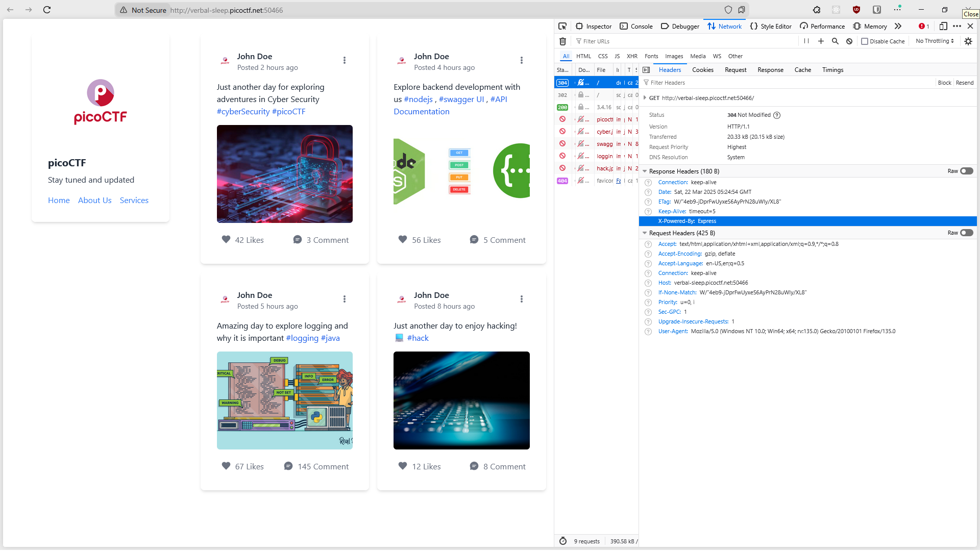Enable the Disable Cache checkbox

[865, 41]
